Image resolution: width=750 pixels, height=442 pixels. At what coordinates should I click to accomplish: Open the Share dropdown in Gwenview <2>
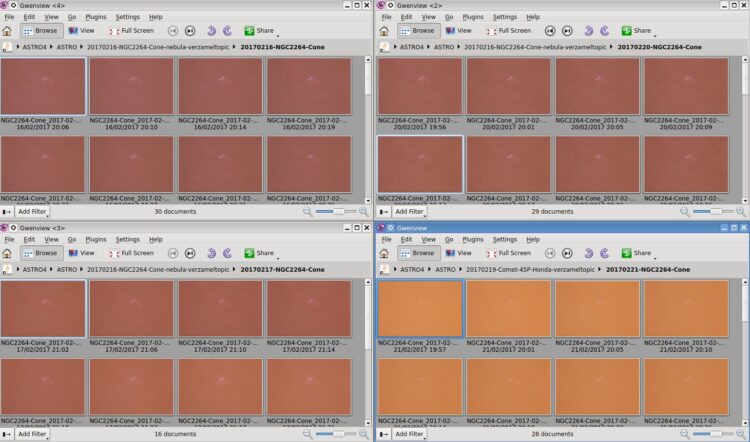(x=638, y=31)
